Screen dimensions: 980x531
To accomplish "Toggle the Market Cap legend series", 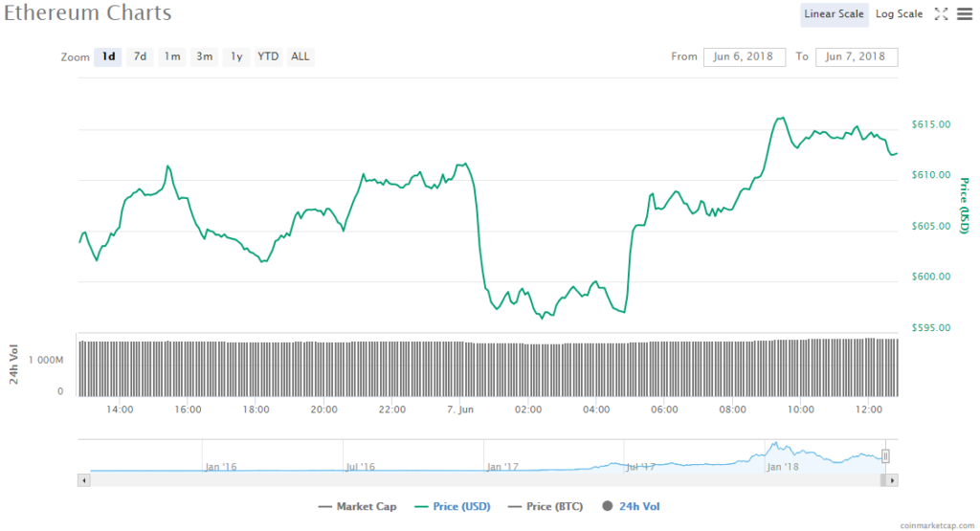I will pos(358,506).
